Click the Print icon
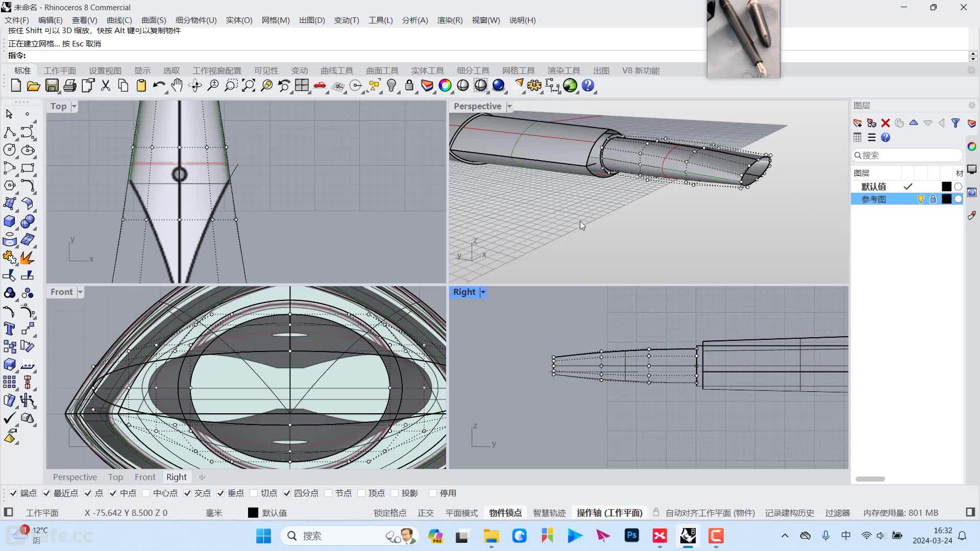980x551 pixels. click(x=70, y=86)
